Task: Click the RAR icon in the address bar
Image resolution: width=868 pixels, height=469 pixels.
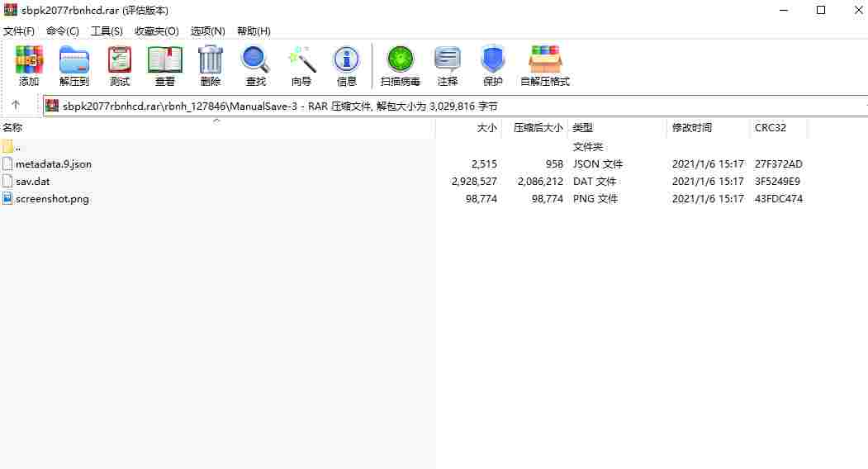Action: [x=52, y=105]
